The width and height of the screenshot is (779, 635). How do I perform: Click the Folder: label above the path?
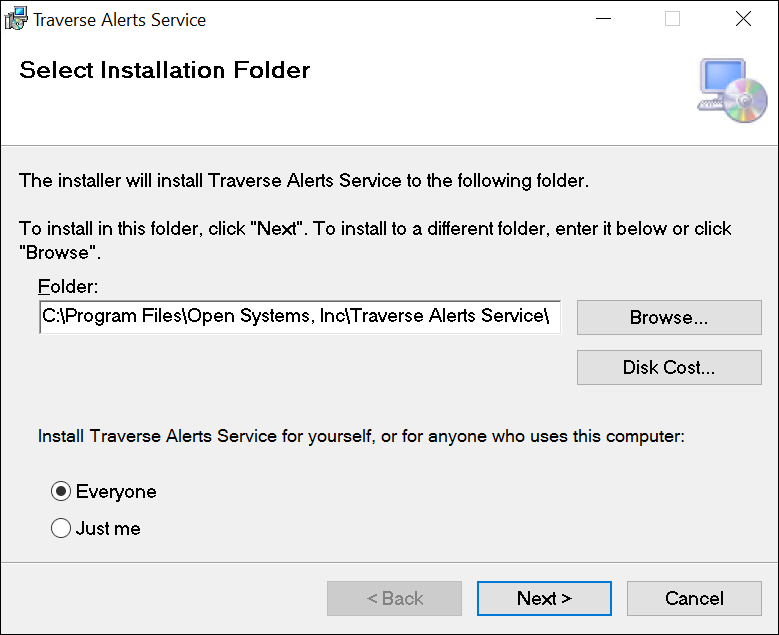68,287
